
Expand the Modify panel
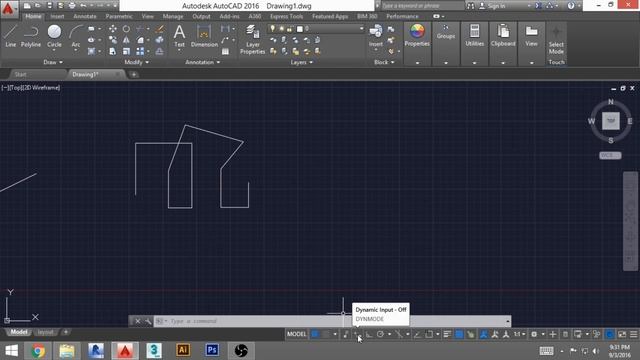136,62
